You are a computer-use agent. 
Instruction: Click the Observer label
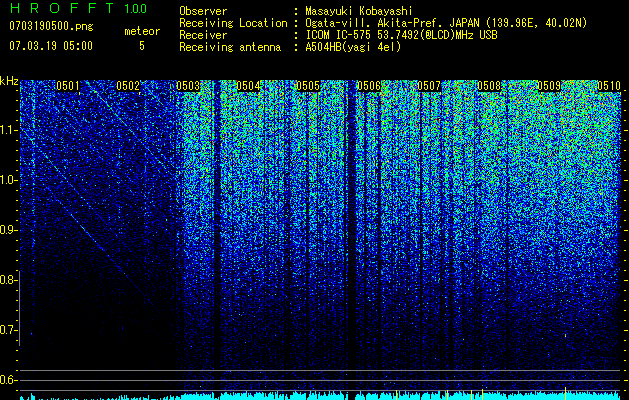203,11
